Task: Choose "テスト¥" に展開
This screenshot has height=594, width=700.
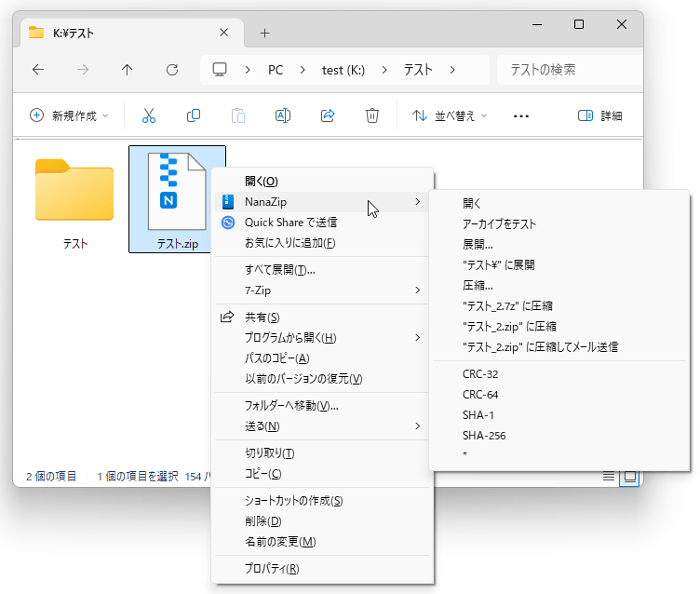Action: pos(559,265)
